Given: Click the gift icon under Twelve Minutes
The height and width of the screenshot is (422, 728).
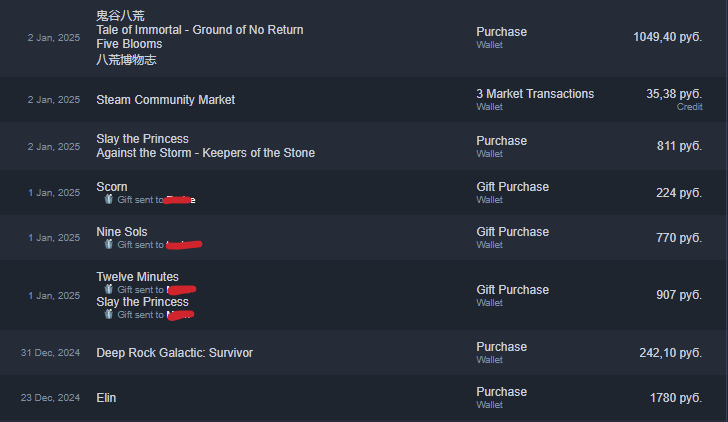Looking at the screenshot, I should click(108, 289).
